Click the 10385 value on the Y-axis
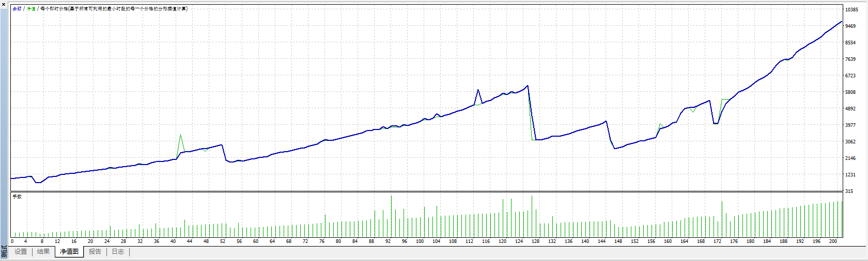 (x=851, y=10)
